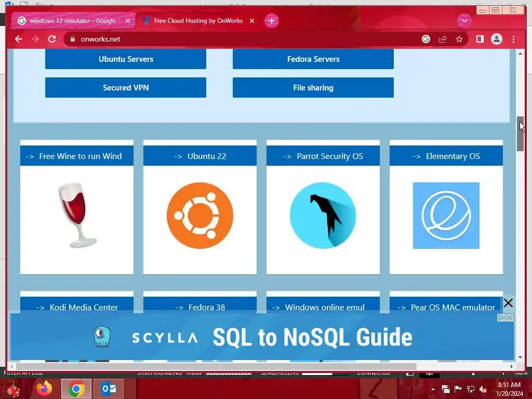
Task: Show hidden tray icons arrow
Action: click(x=433, y=389)
